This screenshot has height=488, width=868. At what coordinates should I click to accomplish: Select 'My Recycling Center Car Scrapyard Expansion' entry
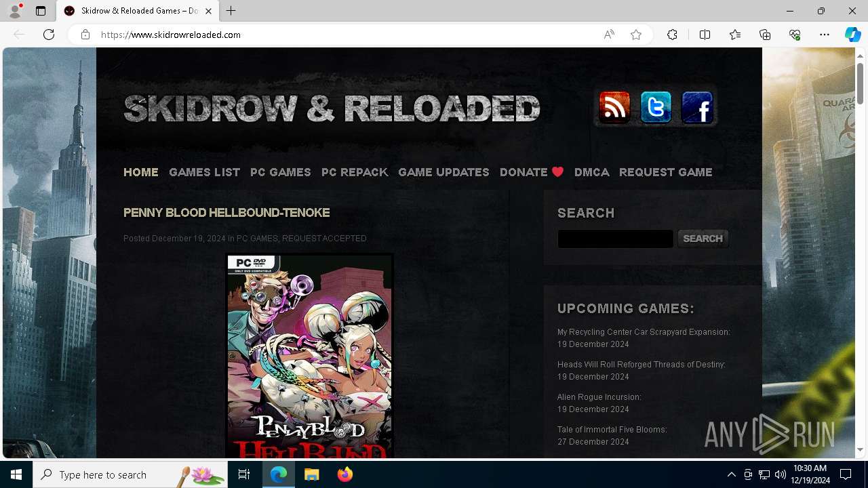coord(644,332)
